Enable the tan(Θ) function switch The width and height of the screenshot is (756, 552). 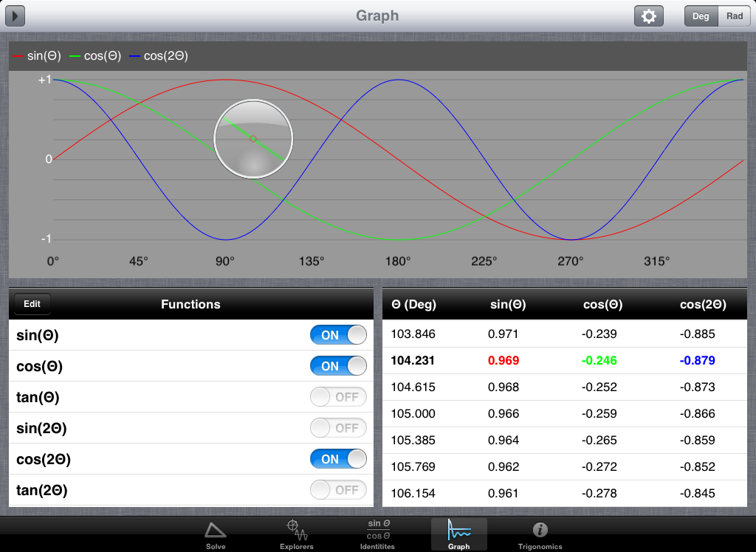tap(338, 397)
